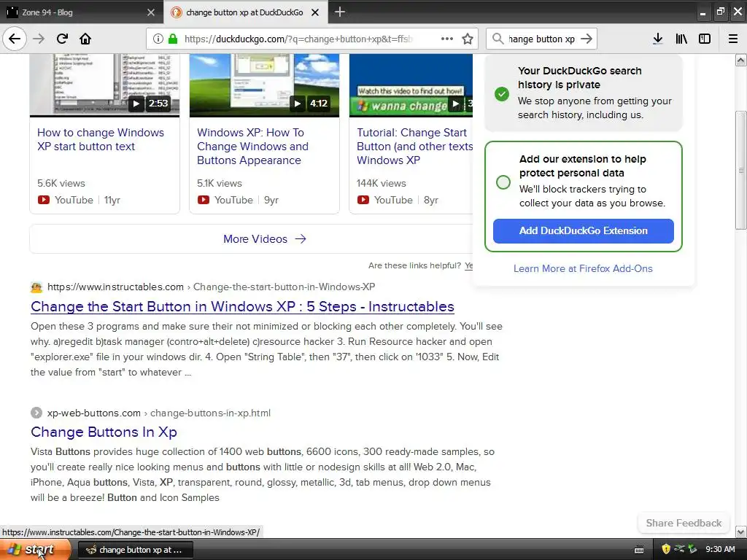Image resolution: width=747 pixels, height=560 pixels.
Task: Open the 'Change Buttons In Xp' result
Action: [x=104, y=432]
